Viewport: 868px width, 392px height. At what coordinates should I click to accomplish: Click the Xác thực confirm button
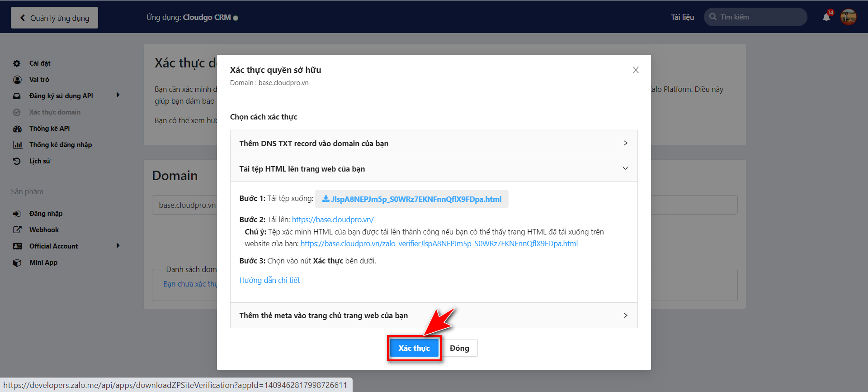[x=414, y=348]
